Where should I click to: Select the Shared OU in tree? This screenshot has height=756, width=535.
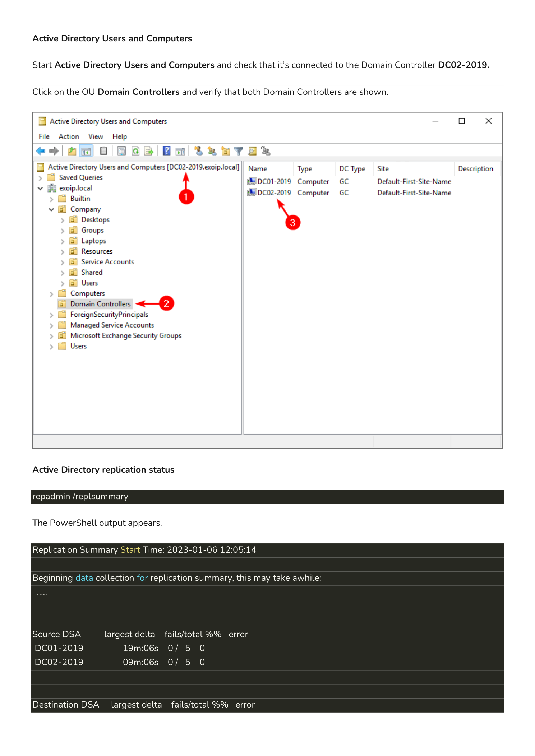pos(92,273)
